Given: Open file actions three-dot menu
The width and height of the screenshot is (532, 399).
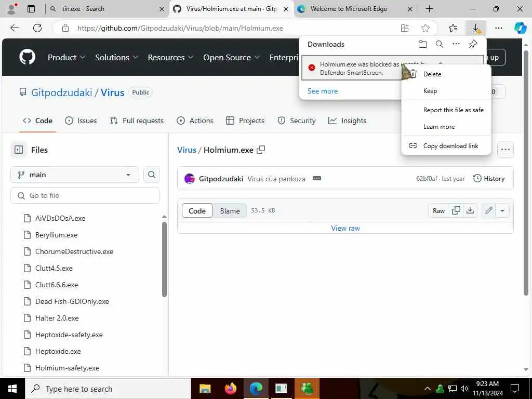Looking at the screenshot, I should tap(505, 150).
